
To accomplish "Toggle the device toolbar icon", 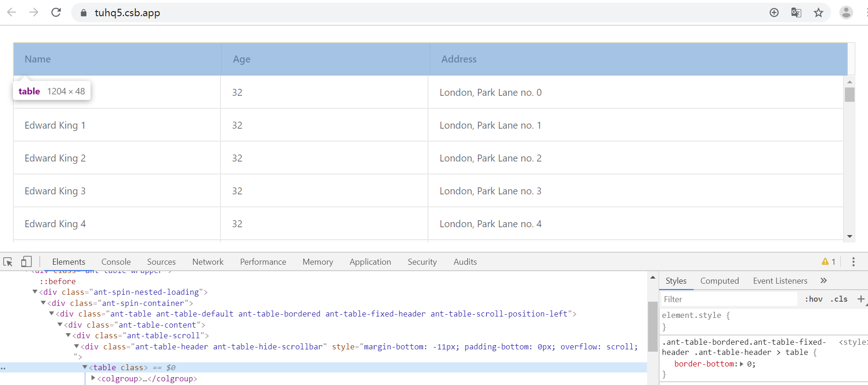I will point(26,262).
